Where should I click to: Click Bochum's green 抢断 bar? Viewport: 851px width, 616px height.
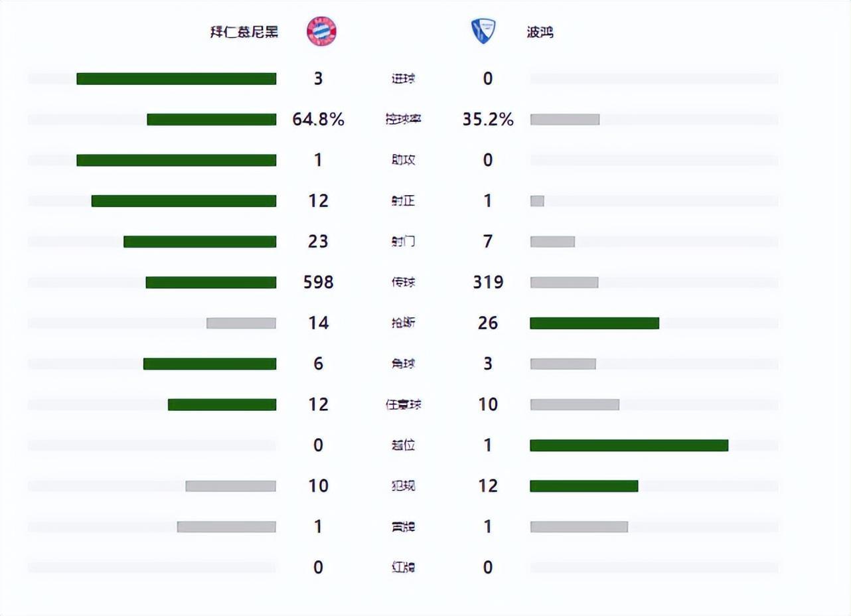(594, 323)
